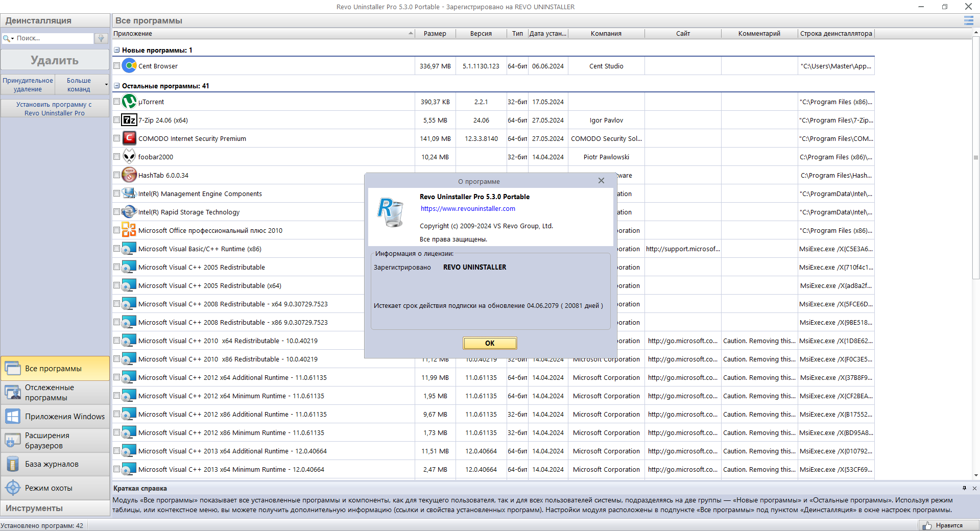Click the Intel Management Engine Components icon

coord(130,194)
